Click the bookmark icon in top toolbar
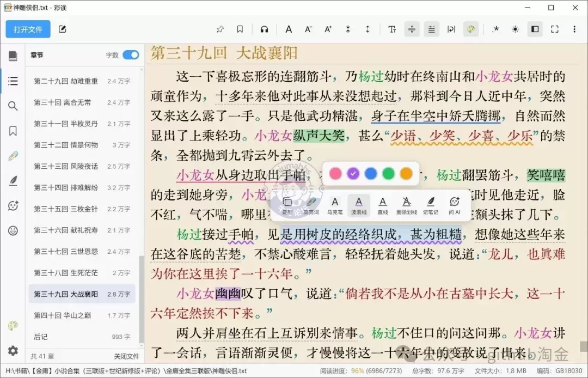Viewport: 588px width, 378px height. pyautogui.click(x=240, y=29)
